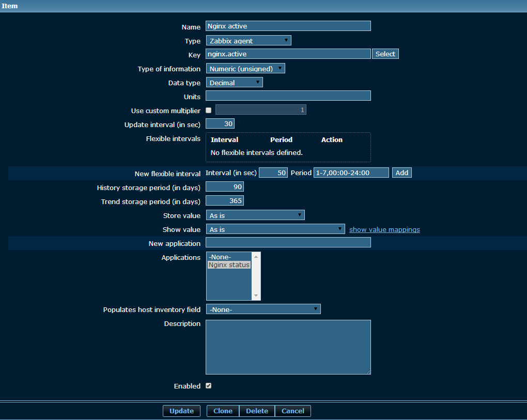Cancel editing the item

(292, 411)
